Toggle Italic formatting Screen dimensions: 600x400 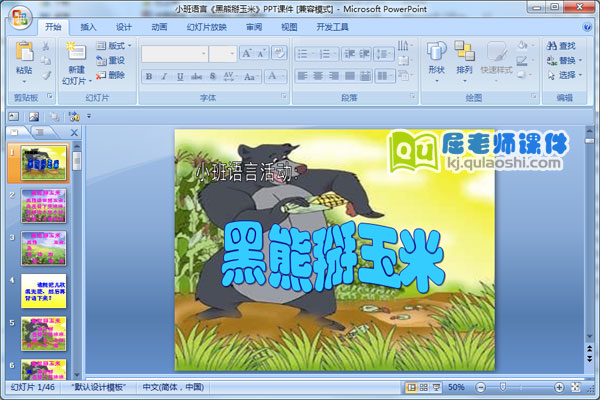click(164, 76)
